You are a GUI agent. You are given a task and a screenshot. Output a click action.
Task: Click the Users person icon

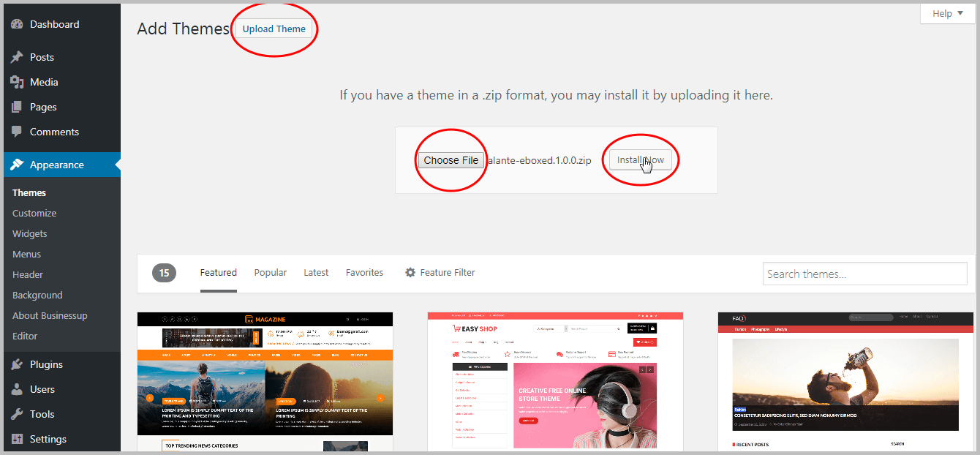(17, 389)
